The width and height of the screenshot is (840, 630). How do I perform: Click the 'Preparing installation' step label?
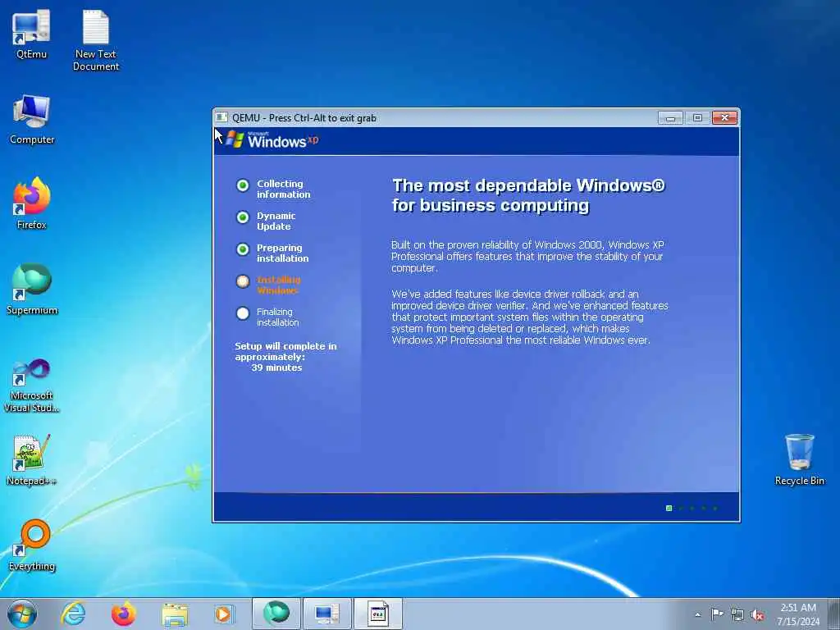[x=282, y=253]
